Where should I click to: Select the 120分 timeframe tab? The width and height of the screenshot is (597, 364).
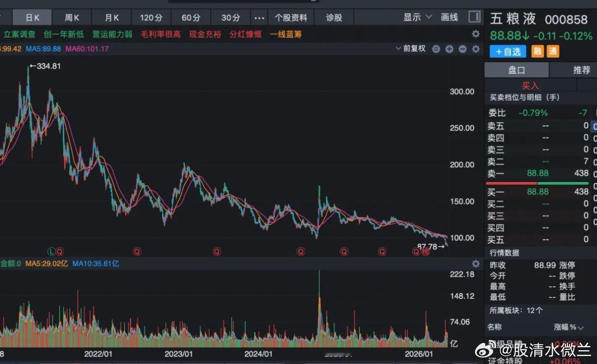pos(151,17)
